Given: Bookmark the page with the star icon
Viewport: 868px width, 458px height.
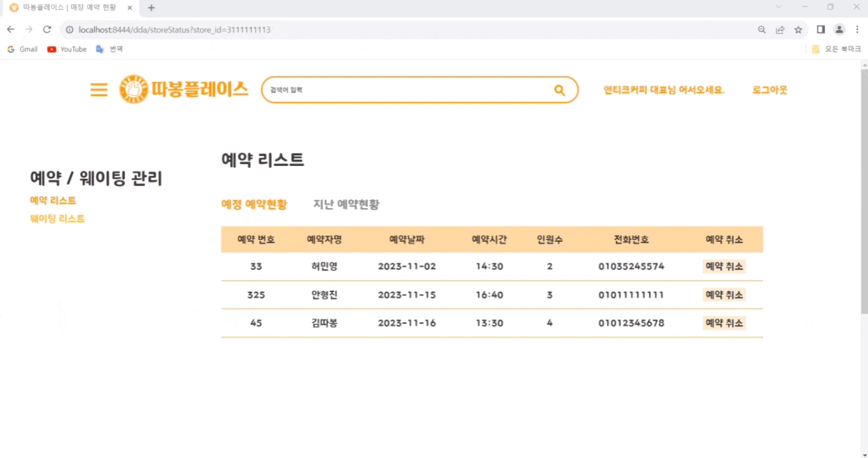Looking at the screenshot, I should click(x=798, y=29).
